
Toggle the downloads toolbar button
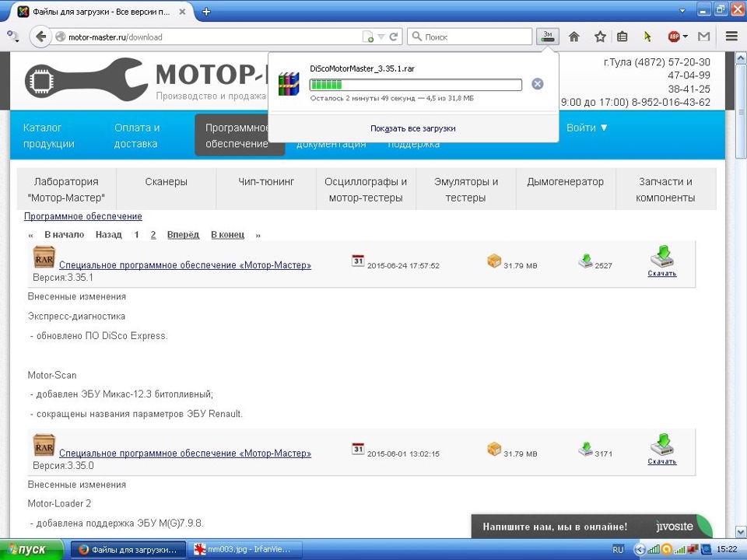547,37
